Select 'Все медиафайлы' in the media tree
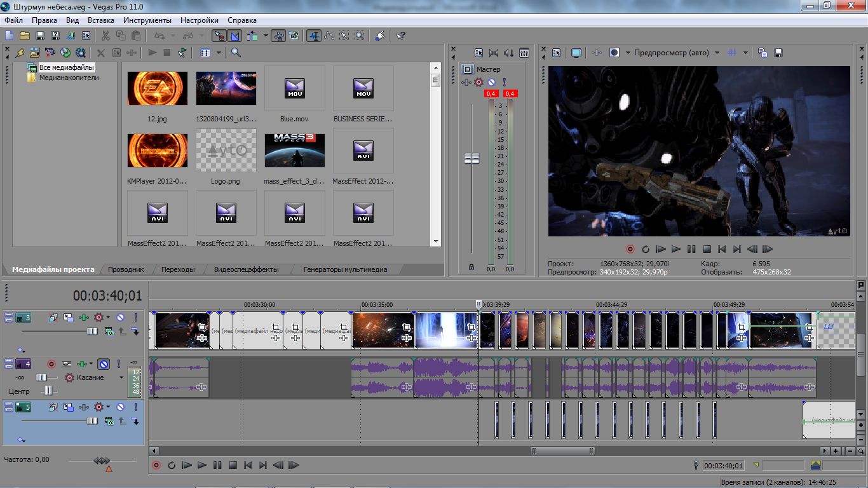The image size is (868, 488). click(66, 67)
